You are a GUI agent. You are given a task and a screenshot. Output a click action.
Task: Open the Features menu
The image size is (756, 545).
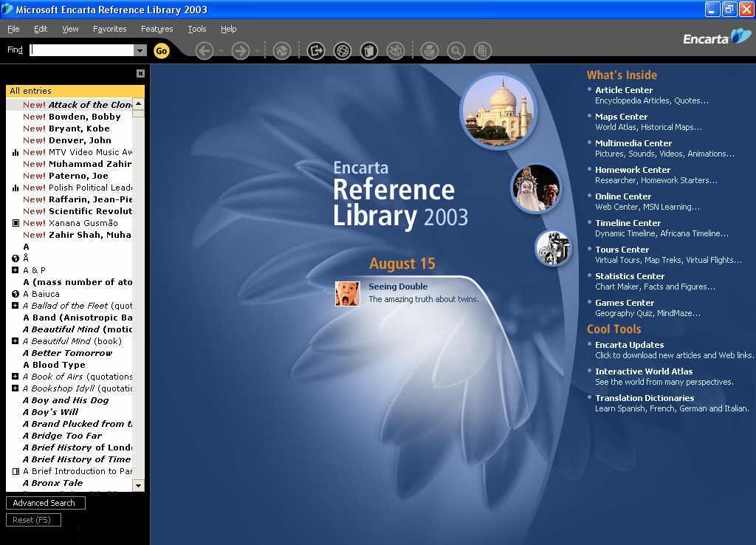click(157, 29)
